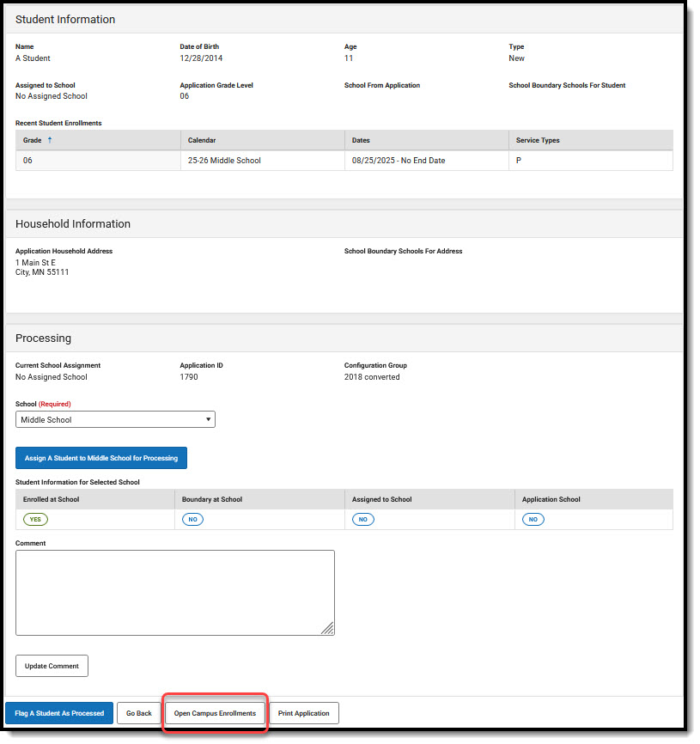The height and width of the screenshot is (744, 700).
Task: Click the Student Information section header
Action: pos(64,19)
